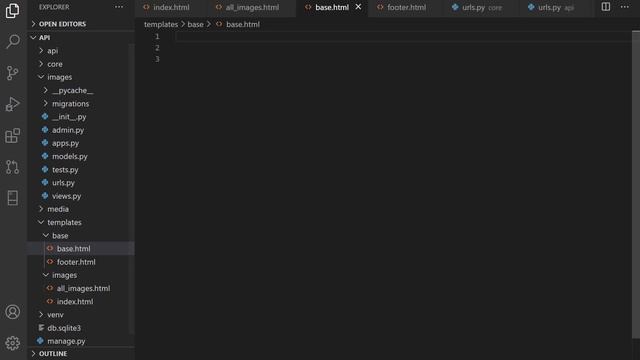Image resolution: width=640 pixels, height=360 pixels.
Task: Split the editor to the right
Action: (606, 7)
